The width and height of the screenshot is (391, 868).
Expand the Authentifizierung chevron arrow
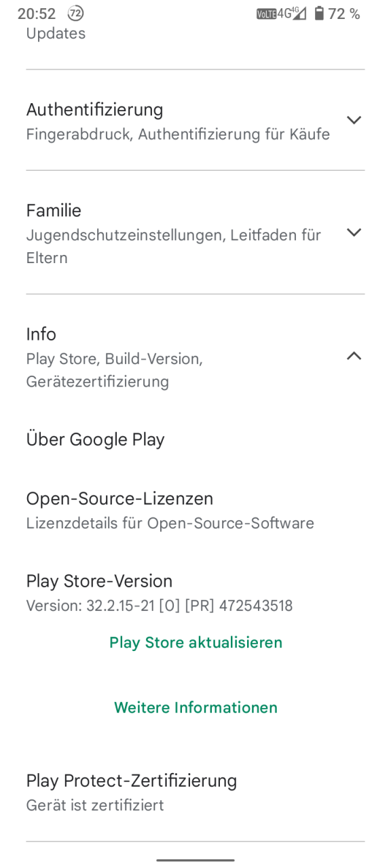click(x=354, y=120)
